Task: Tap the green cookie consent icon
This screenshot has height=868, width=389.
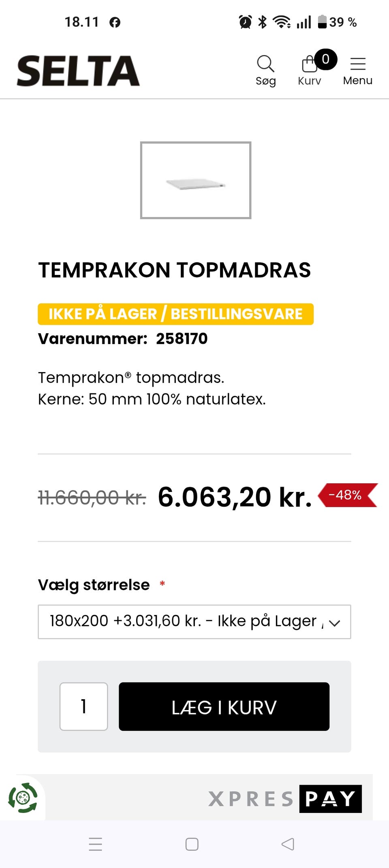Action: (23, 798)
